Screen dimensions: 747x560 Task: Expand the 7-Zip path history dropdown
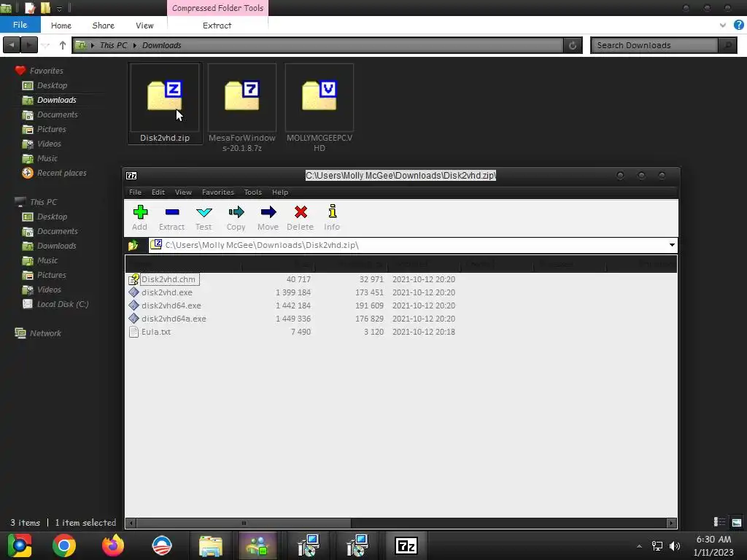[x=672, y=245]
